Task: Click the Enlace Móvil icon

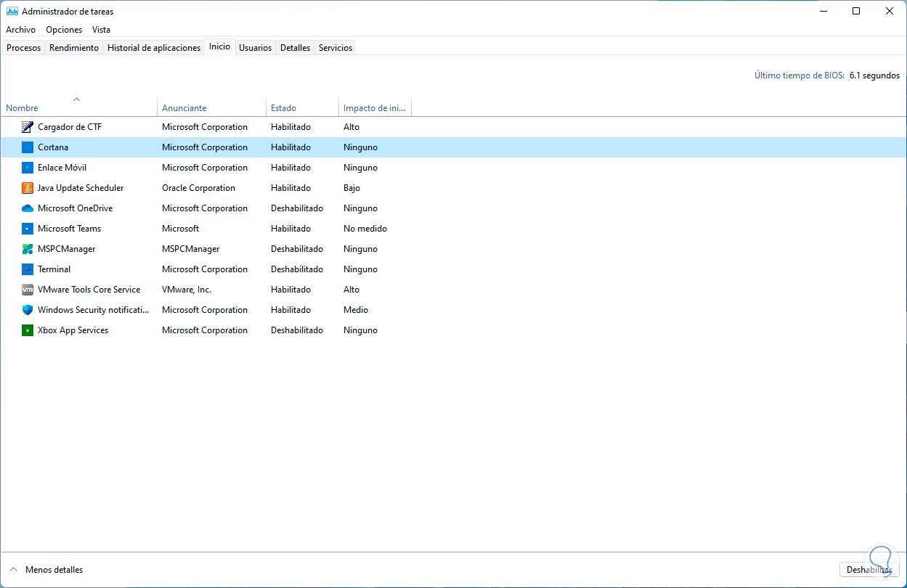Action: [x=28, y=168]
